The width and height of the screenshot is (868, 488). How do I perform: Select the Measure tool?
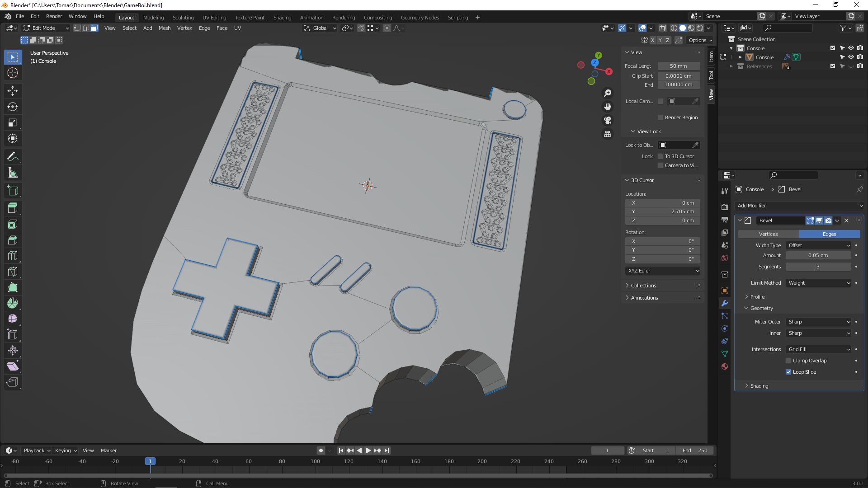[x=13, y=173]
